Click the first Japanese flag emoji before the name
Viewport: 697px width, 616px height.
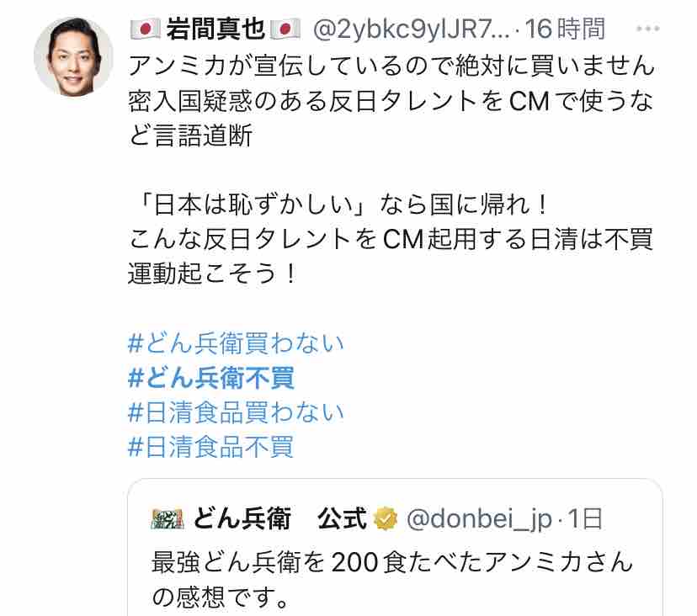coord(145,29)
